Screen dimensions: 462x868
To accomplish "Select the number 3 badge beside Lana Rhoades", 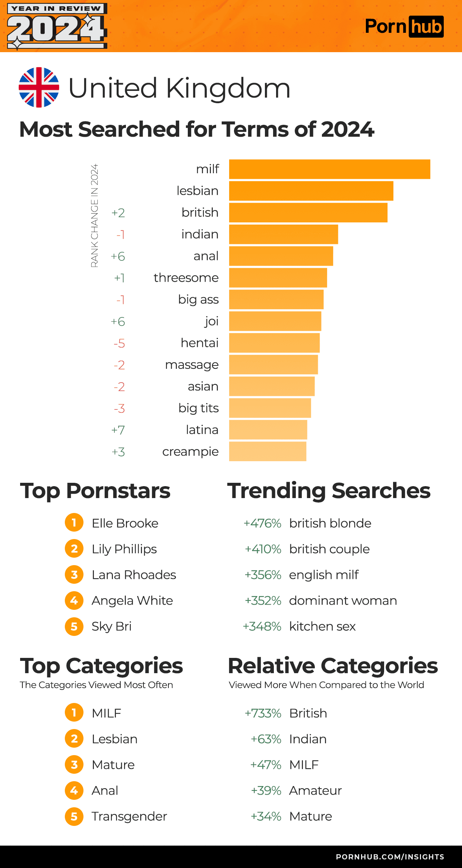I will 74,574.
